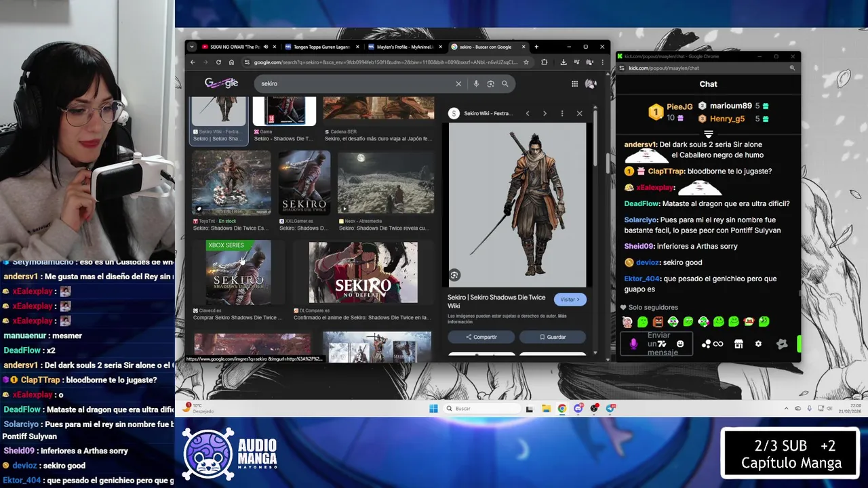
Task: Open the Chrome home page icon
Action: coord(231,62)
